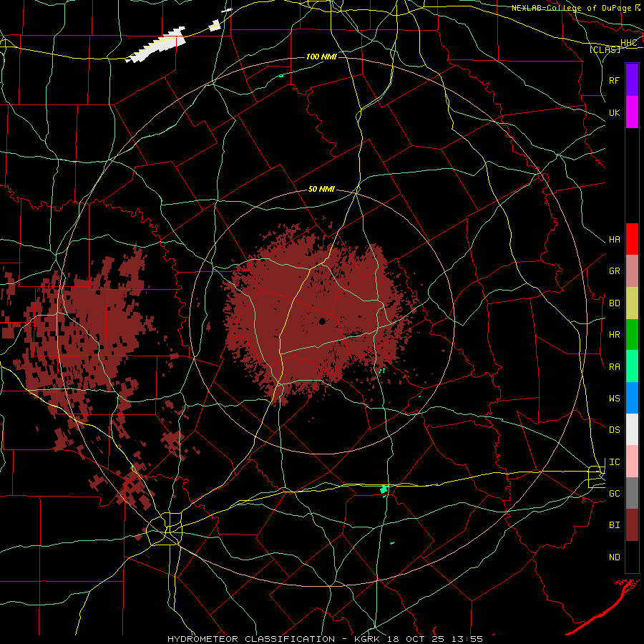Screen dimensions: 644x644
Task: Click the IC light pink legend color block
Action: (632, 462)
